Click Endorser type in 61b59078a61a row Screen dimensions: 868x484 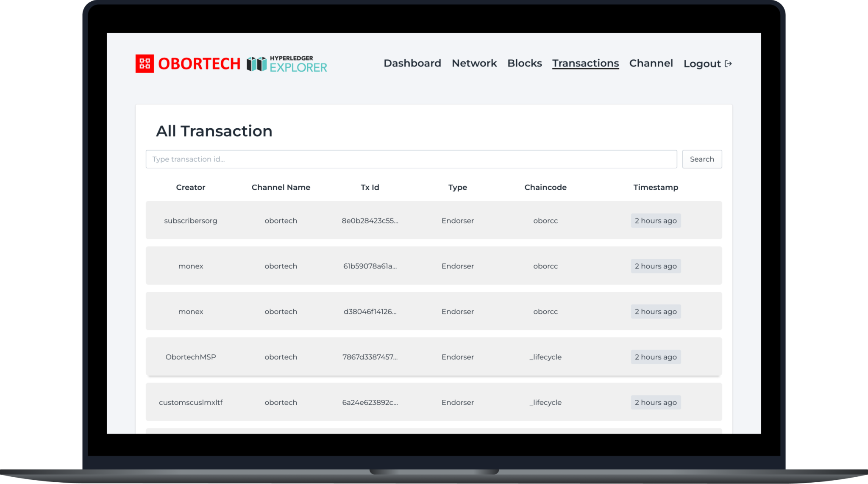458,266
